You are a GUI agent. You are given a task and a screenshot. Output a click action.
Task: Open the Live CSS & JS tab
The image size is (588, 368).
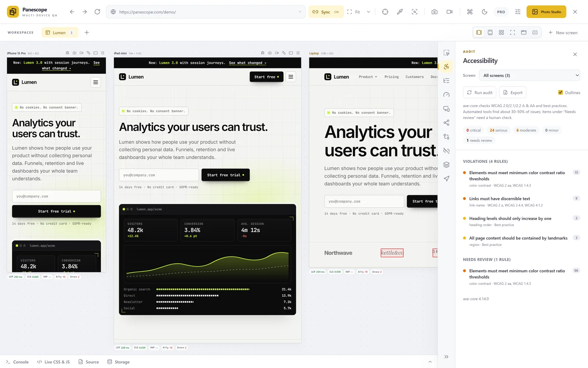tap(53, 362)
